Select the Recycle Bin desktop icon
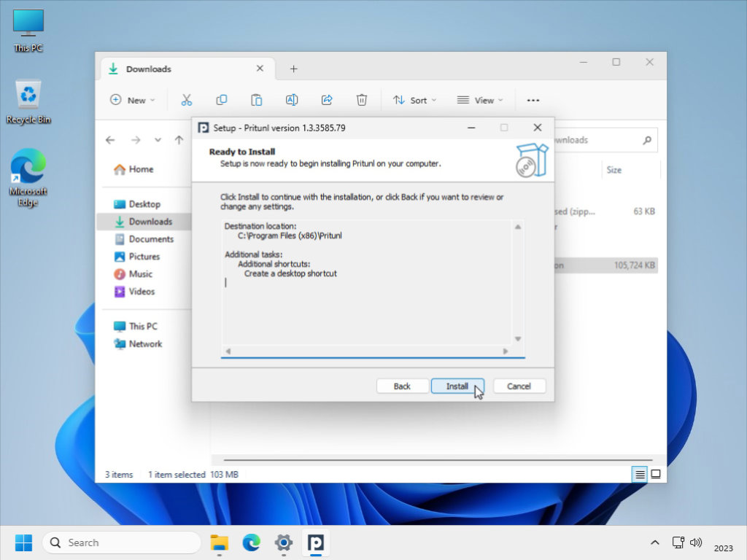The height and width of the screenshot is (560, 747). tap(28, 102)
